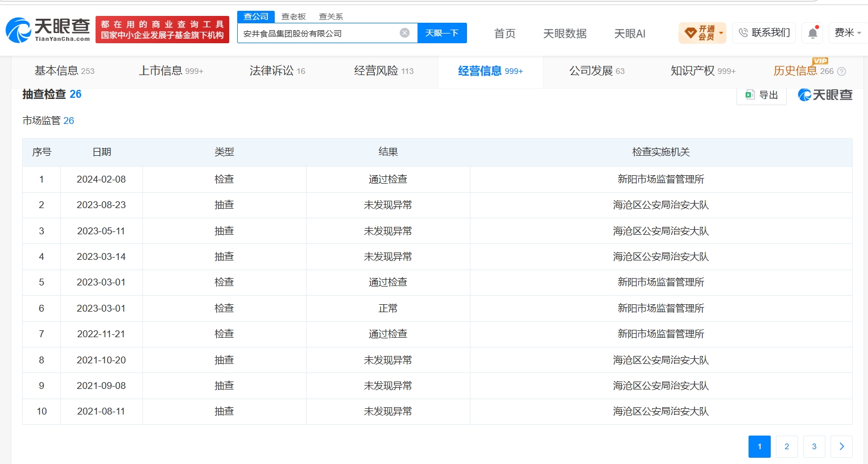This screenshot has width=868, height=464.
Task: Click the 检查实施机关 column header
Action: [661, 152]
